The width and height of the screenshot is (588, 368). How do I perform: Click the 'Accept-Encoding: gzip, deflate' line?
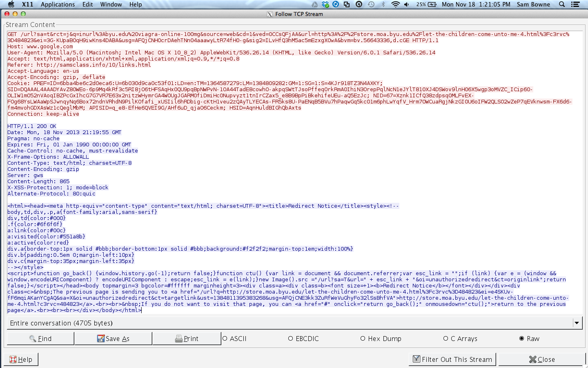(56, 77)
